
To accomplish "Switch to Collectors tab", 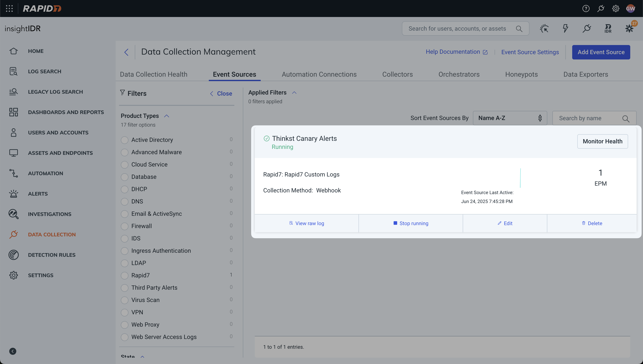I will (397, 74).
